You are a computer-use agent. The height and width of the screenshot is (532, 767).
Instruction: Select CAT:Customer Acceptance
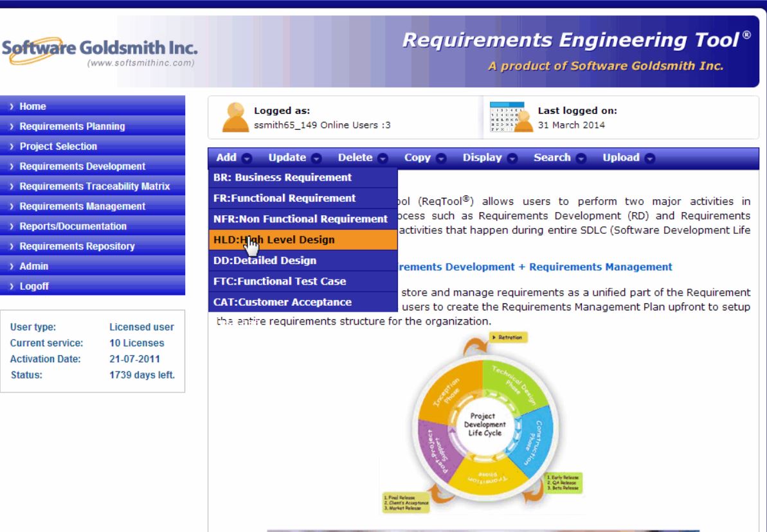pos(303,302)
